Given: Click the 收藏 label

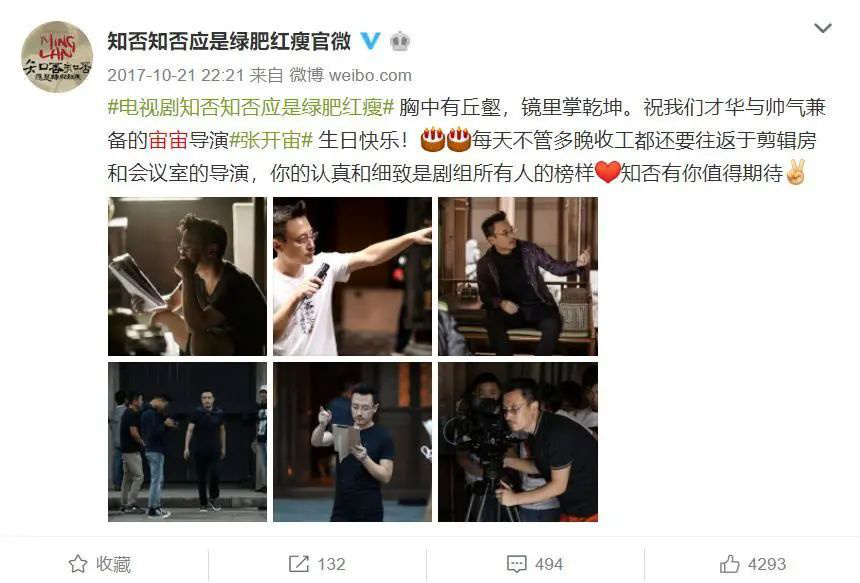Looking at the screenshot, I should pyautogui.click(x=114, y=564).
